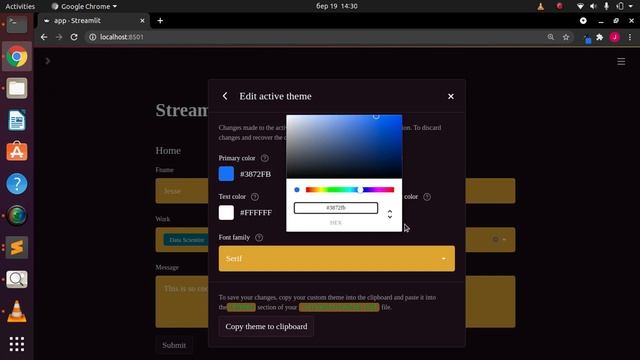
Task: Show applications grid
Action: tap(17, 344)
